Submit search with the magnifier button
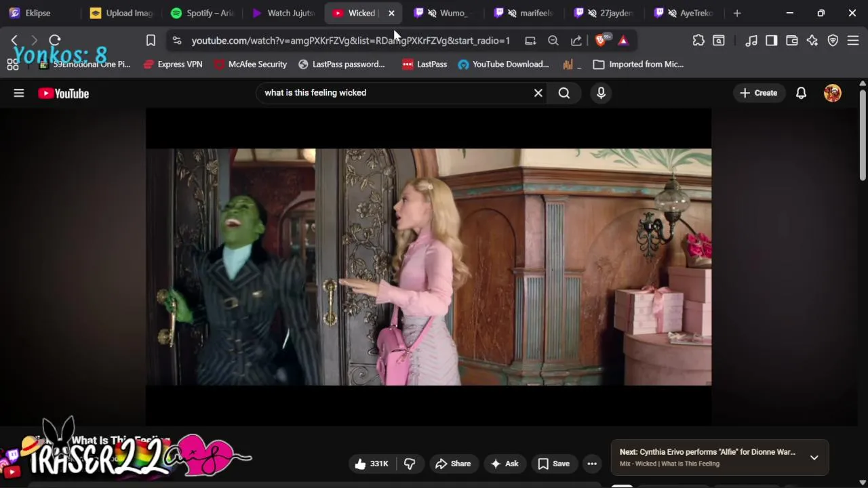The image size is (868, 488). [564, 93]
